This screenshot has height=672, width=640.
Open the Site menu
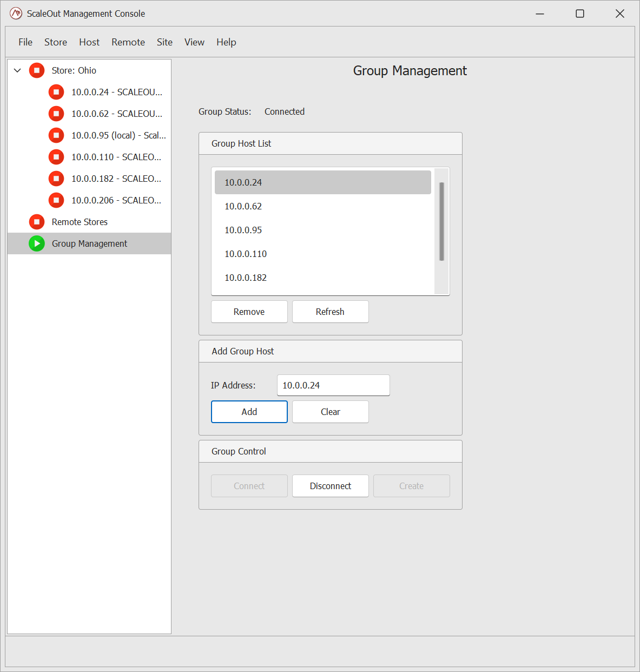click(164, 42)
